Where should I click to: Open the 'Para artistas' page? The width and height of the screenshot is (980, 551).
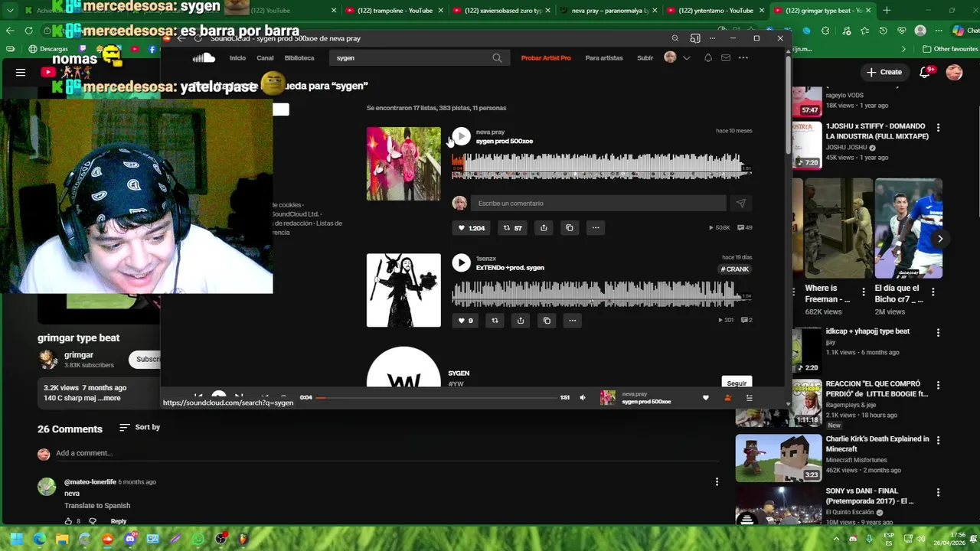pos(604,58)
